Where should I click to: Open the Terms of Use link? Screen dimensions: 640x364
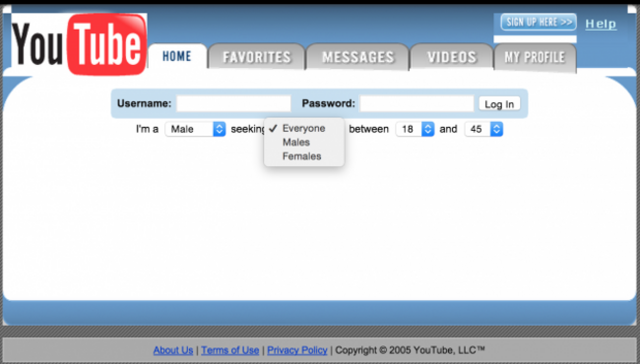click(230, 350)
